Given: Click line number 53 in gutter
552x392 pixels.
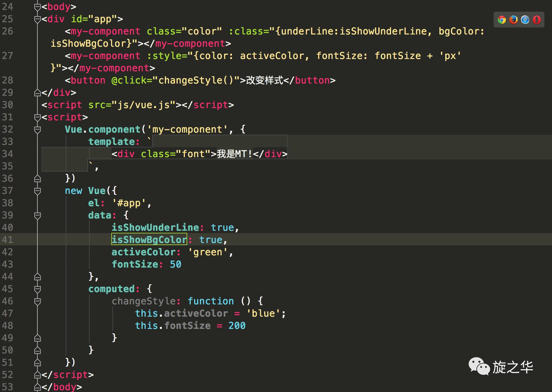Looking at the screenshot, I should click(8, 387).
